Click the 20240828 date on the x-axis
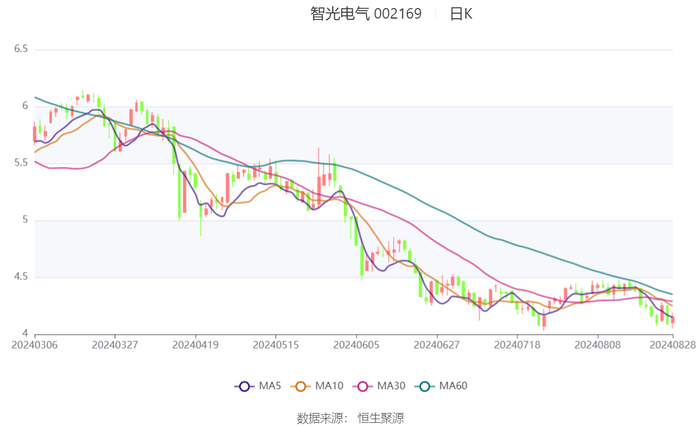This screenshot has width=700, height=426. click(x=672, y=345)
